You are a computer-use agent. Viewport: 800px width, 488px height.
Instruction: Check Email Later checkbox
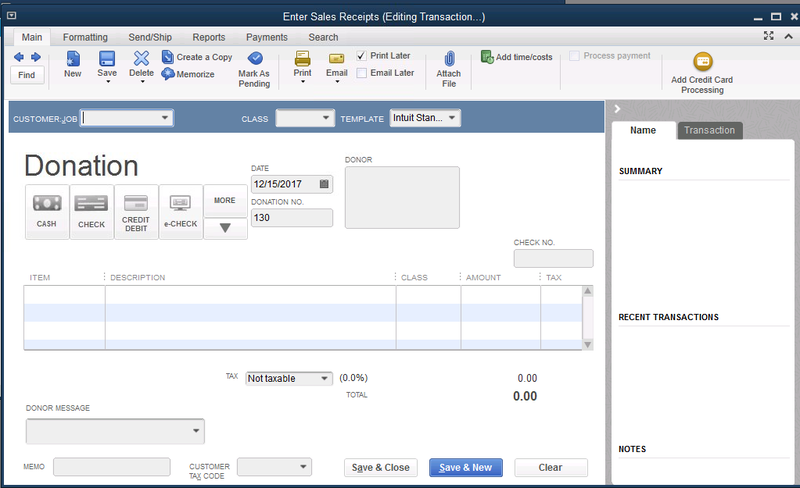(x=361, y=73)
